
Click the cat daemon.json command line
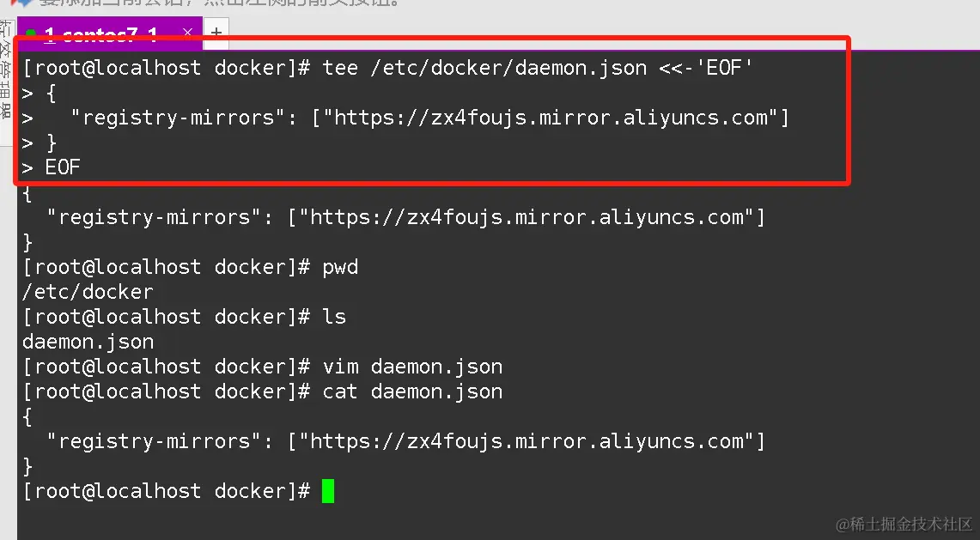click(263, 391)
